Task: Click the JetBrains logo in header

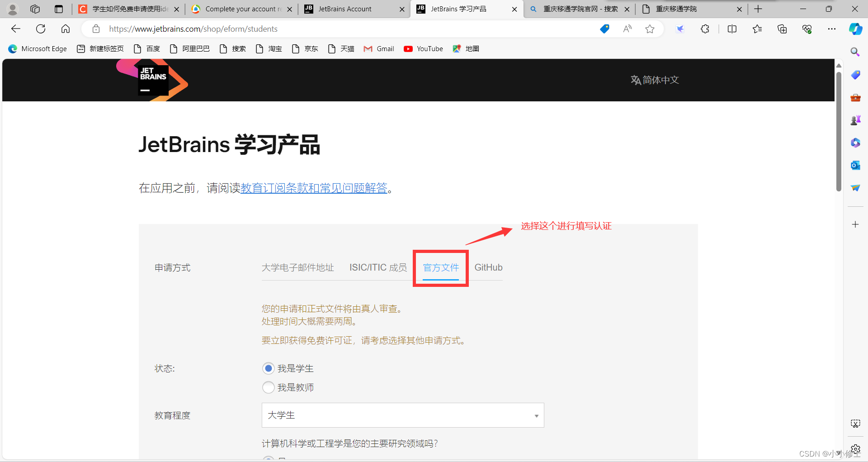Action: 152,80
